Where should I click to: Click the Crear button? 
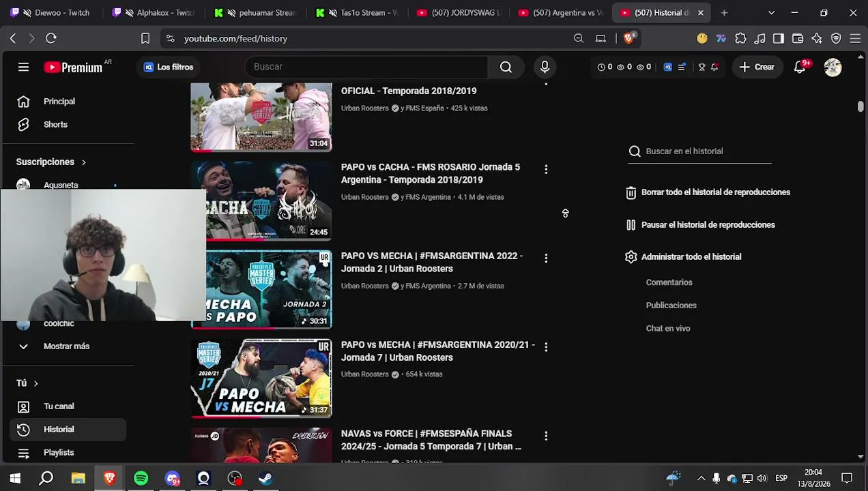pos(756,67)
